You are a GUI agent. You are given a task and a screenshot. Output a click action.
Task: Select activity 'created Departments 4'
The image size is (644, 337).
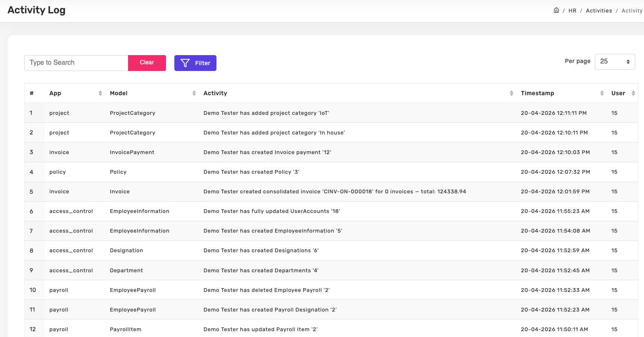261,271
